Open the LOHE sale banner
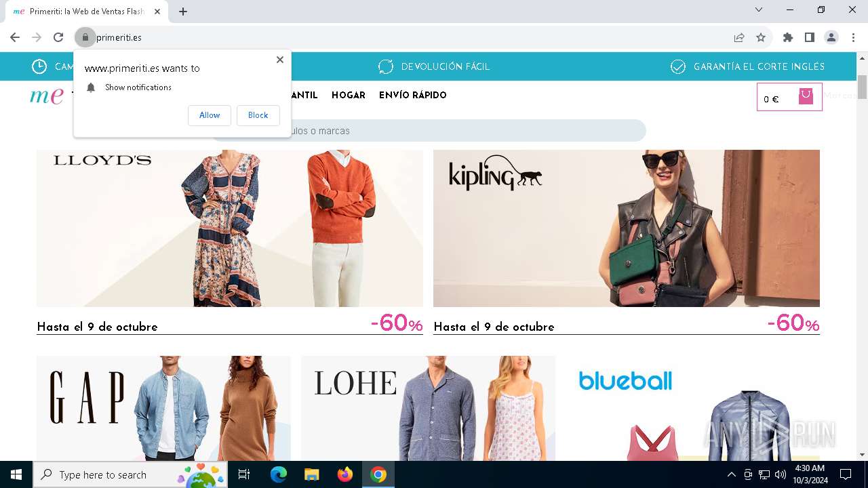 428,408
